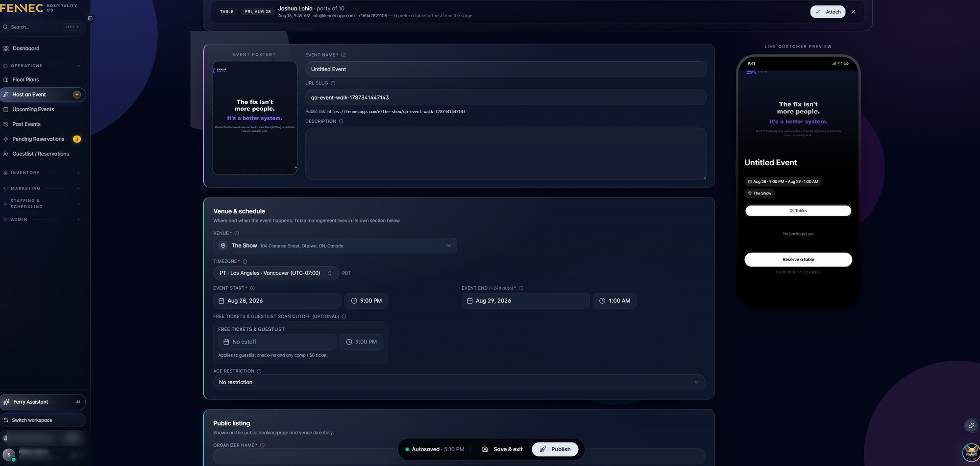Click the Dashboard grid icon
The image size is (980, 466).
[x=6, y=49]
